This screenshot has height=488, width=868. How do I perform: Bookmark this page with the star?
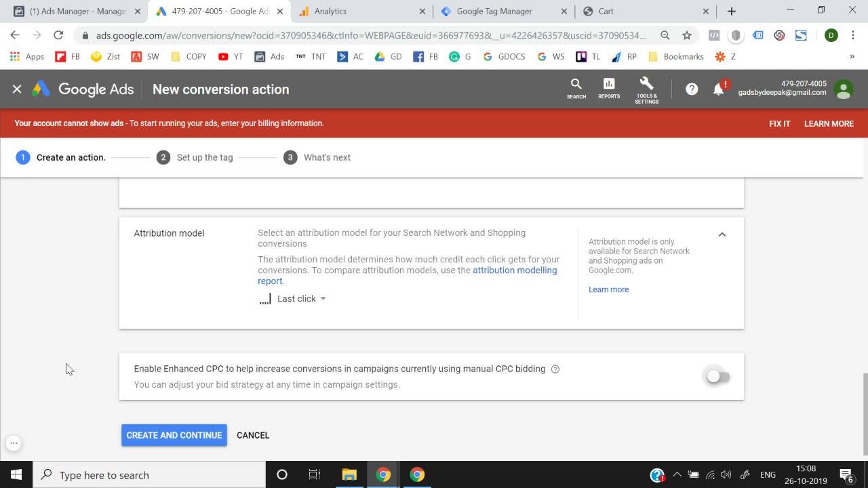[x=687, y=35]
